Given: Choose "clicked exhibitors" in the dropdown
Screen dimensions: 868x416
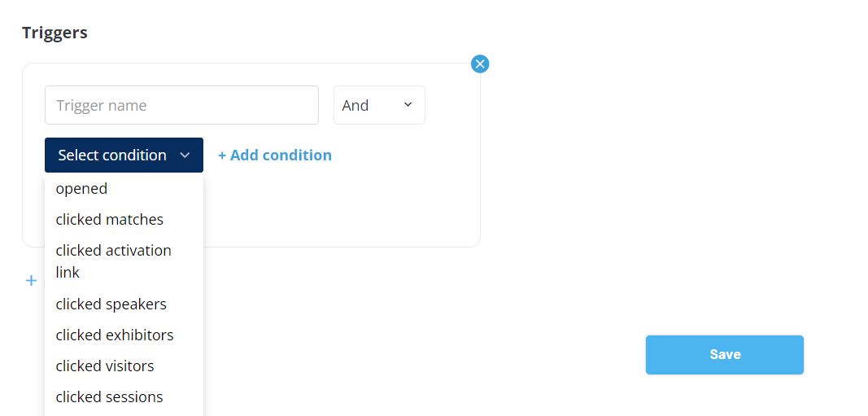Looking at the screenshot, I should pyautogui.click(x=115, y=335).
